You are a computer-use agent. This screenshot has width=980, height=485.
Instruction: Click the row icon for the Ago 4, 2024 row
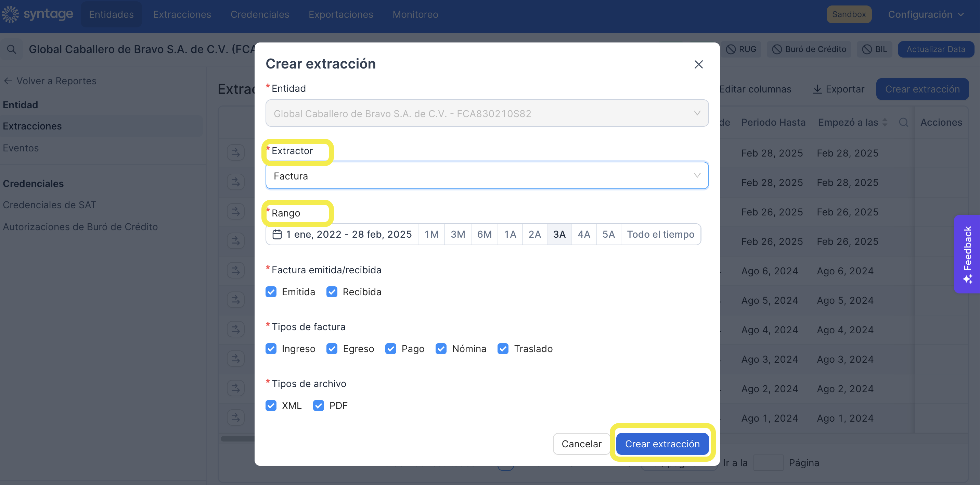pyautogui.click(x=235, y=329)
